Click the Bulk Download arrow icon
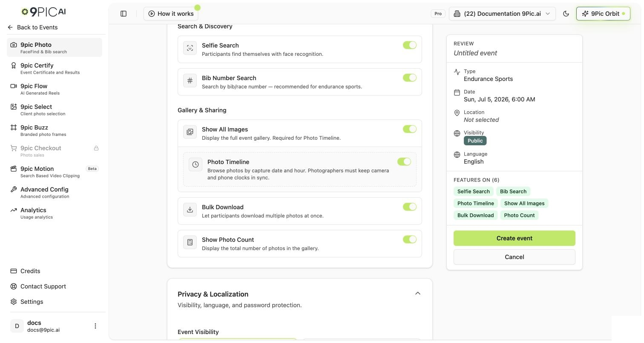The image size is (644, 343). point(190,210)
